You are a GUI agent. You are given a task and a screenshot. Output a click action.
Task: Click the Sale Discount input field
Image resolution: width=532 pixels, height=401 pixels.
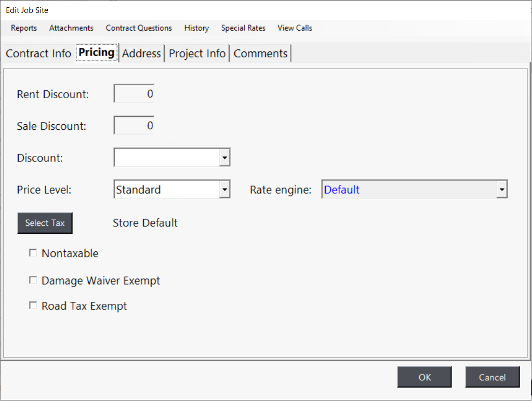(x=134, y=126)
